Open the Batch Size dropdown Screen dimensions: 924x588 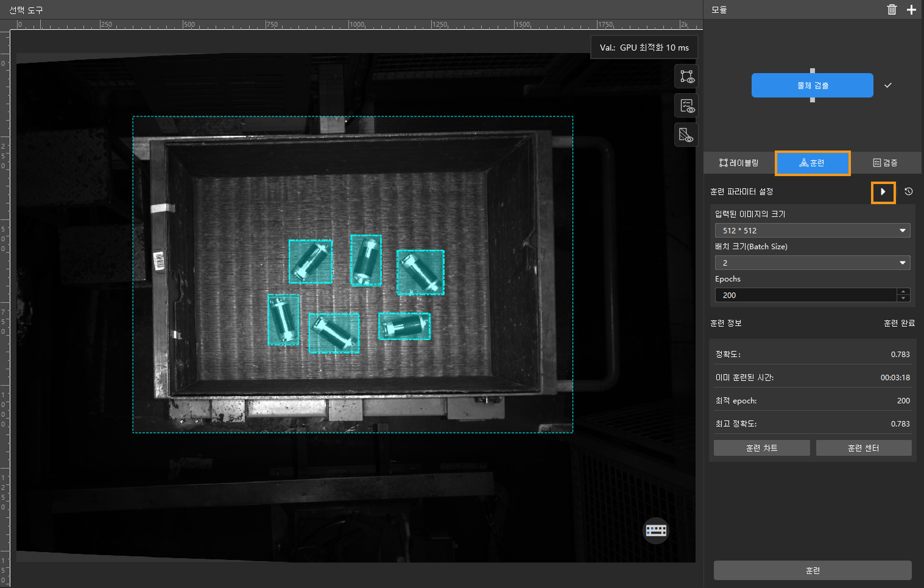coord(812,263)
